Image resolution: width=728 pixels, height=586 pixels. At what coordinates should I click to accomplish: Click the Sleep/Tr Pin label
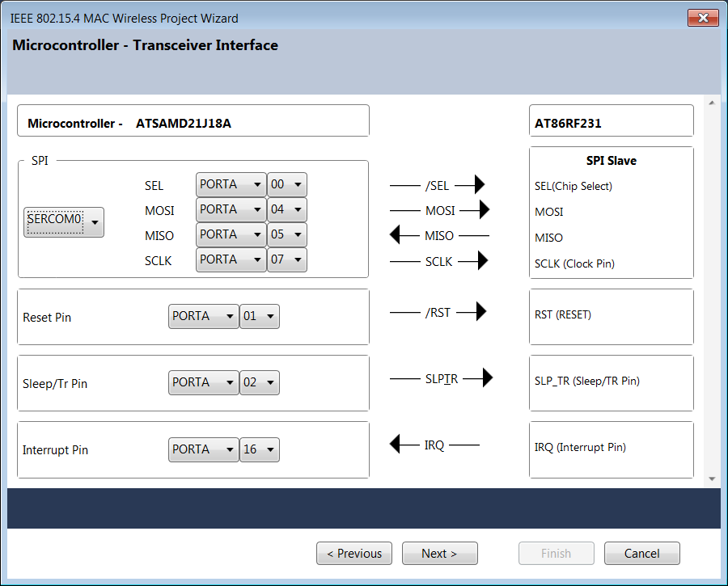[x=55, y=384]
